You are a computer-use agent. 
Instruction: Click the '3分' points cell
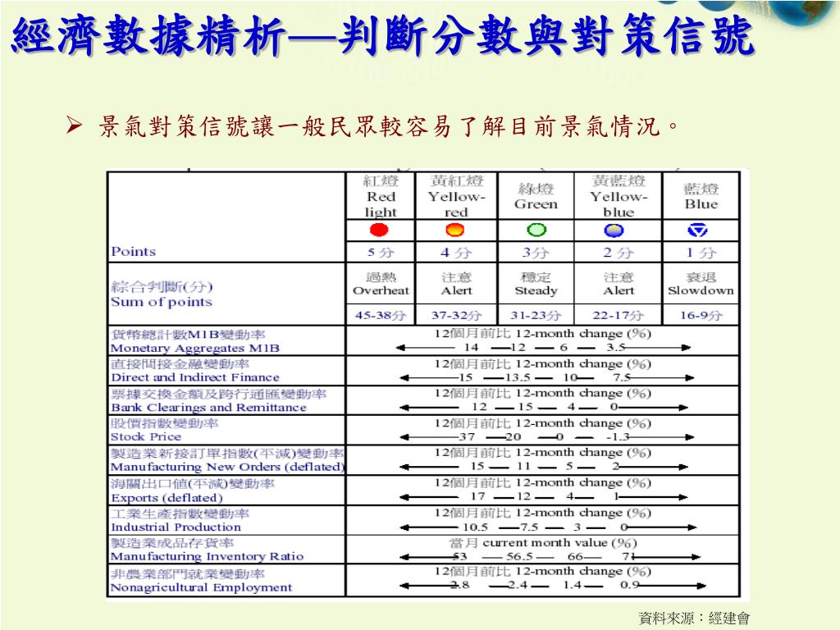[536, 253]
